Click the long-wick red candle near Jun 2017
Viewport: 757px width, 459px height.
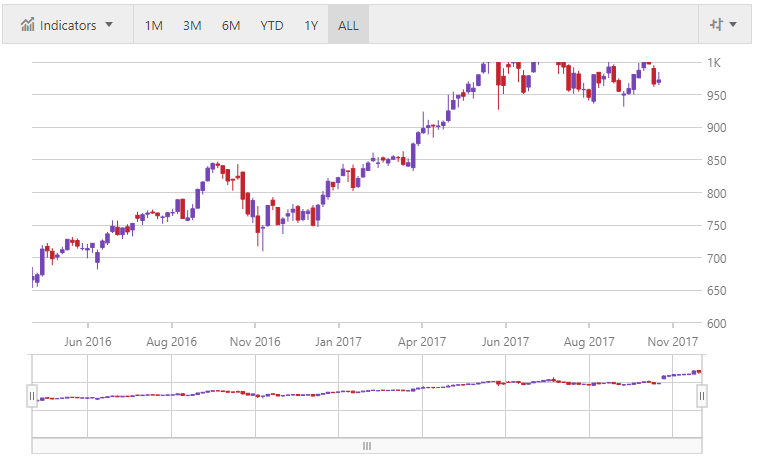point(499,80)
